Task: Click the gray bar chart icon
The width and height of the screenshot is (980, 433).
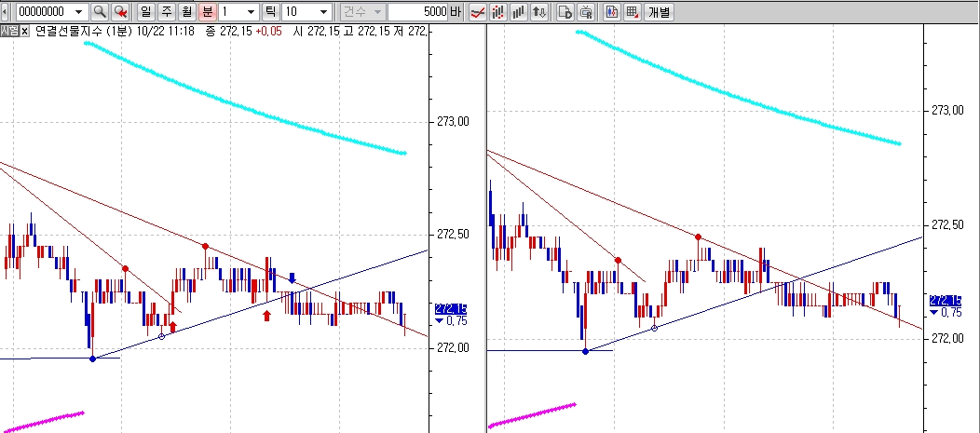Action: [x=520, y=12]
